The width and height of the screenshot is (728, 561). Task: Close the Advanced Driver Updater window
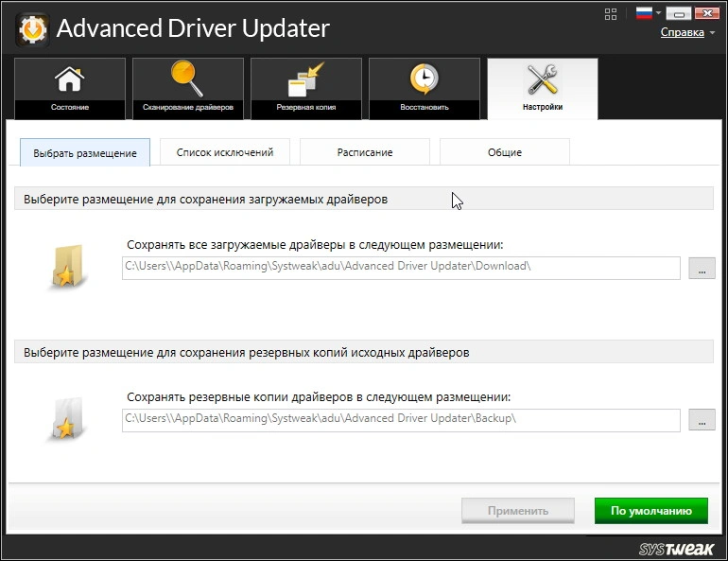(x=706, y=13)
